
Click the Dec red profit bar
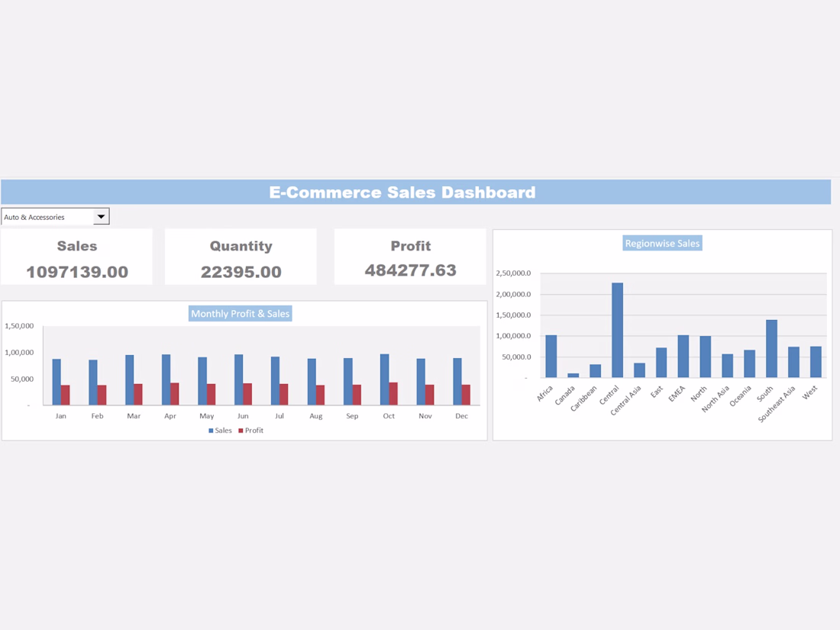coord(466,395)
